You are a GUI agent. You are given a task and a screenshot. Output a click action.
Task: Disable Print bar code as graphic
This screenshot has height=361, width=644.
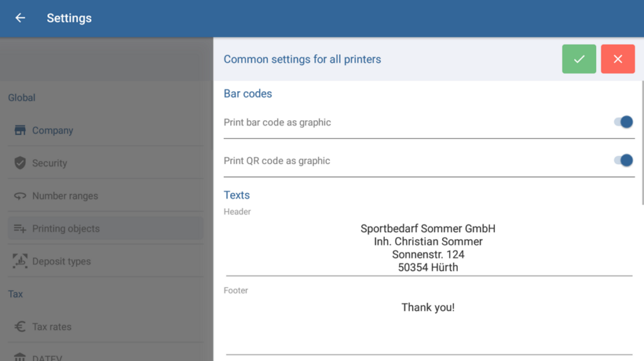(x=623, y=123)
